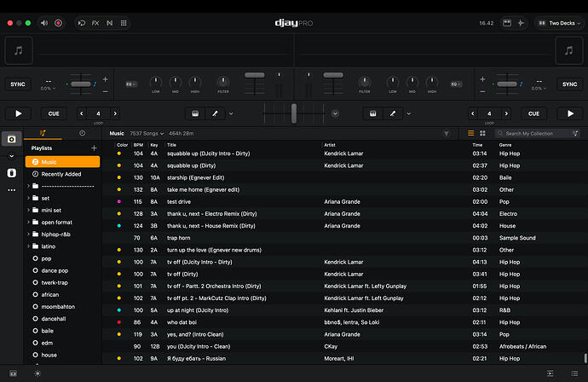Open the Automix AI sparkle icon
The image size is (588, 382).
521,23
